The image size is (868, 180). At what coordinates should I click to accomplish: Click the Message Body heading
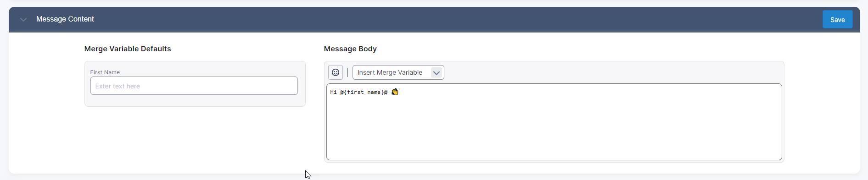click(x=350, y=49)
